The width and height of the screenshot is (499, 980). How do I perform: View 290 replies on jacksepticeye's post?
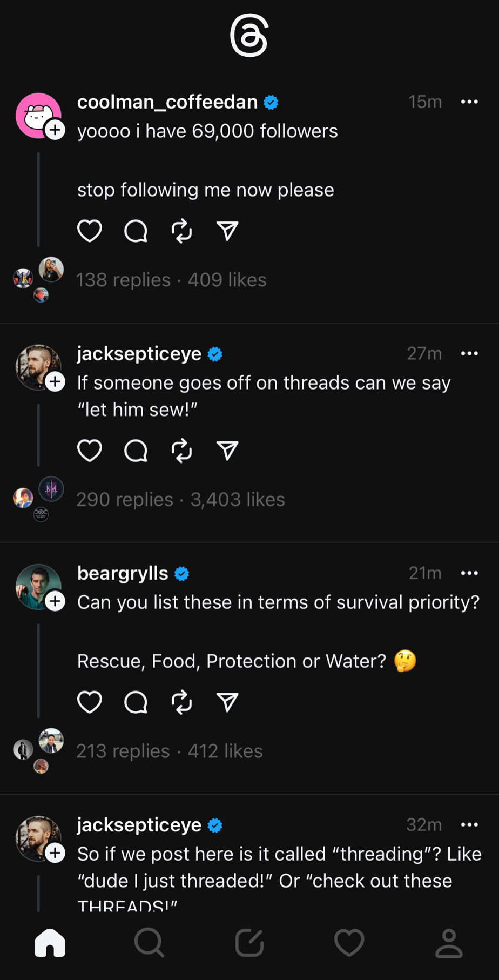pyautogui.click(x=125, y=499)
